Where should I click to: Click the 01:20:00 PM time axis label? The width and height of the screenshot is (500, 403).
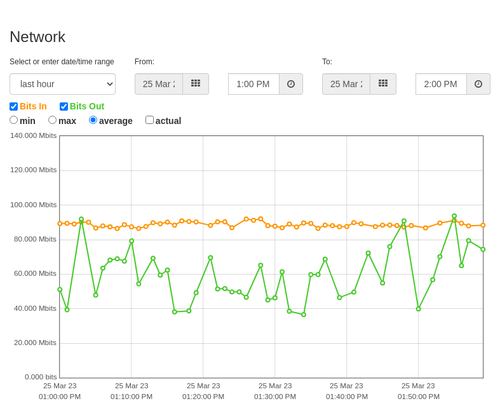[203, 397]
